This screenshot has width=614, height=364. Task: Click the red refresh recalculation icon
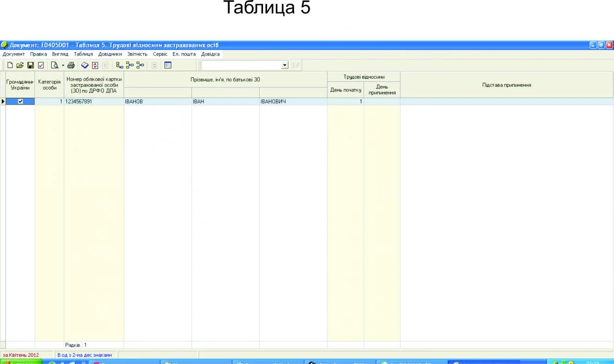[x=95, y=65]
